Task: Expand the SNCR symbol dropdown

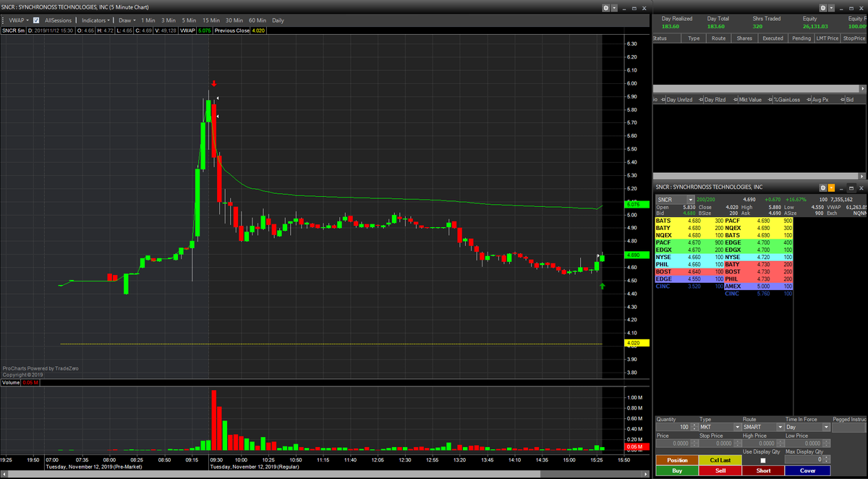Action: [x=691, y=199]
